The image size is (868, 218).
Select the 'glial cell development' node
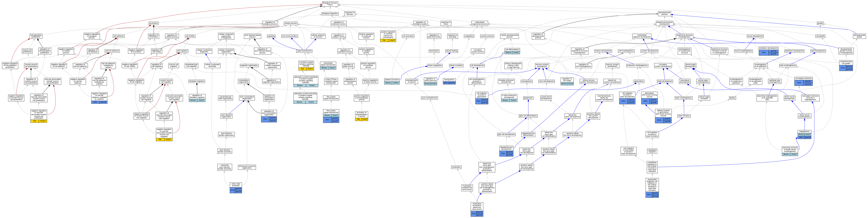[x=506, y=134]
